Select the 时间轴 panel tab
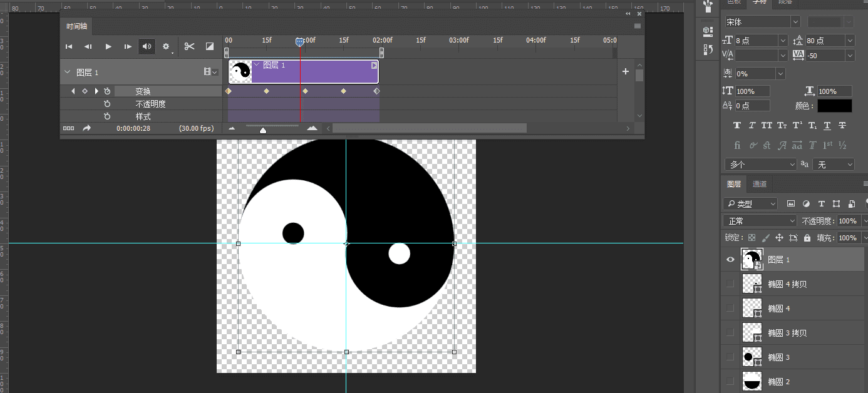 [77, 26]
